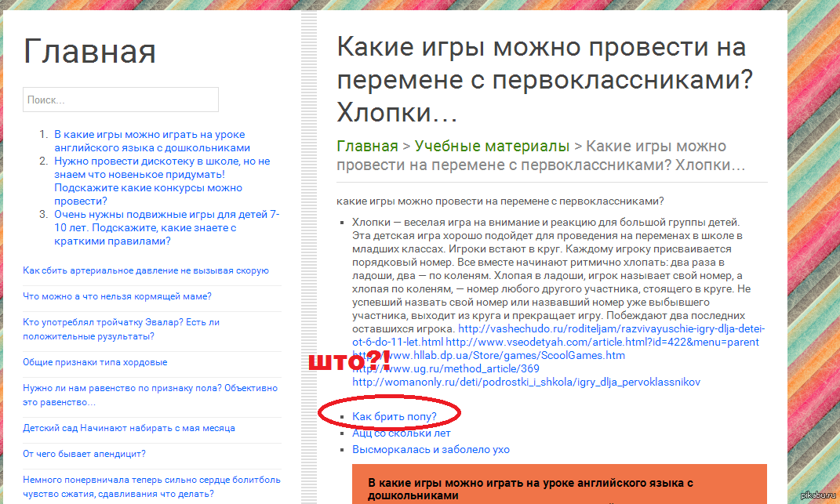Open 'Нужно ли нам равенство по признаку пола' link

click(x=150, y=395)
